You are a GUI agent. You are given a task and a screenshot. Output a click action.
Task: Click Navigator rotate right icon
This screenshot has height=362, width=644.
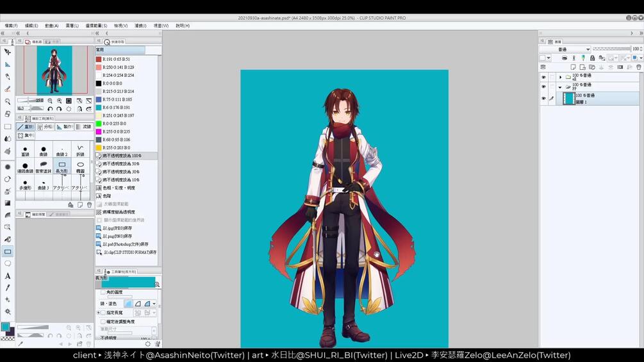point(59,109)
